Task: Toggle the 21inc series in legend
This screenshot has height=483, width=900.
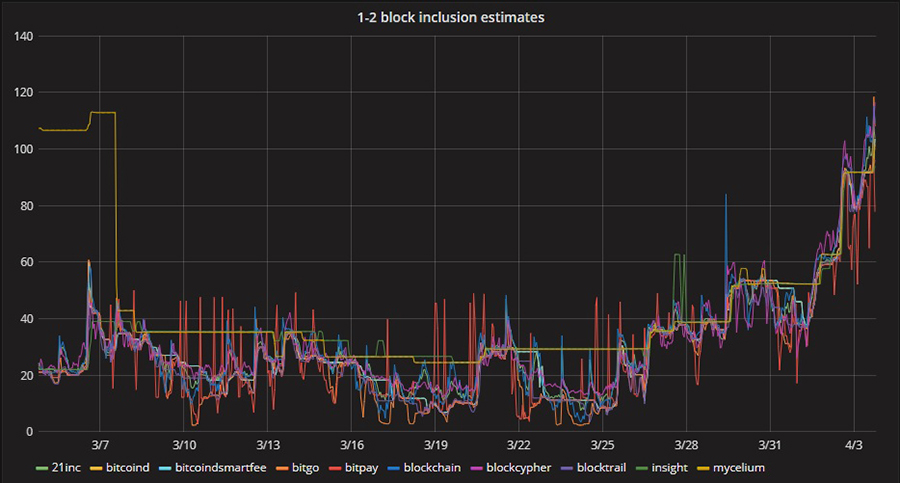Action: point(58,467)
